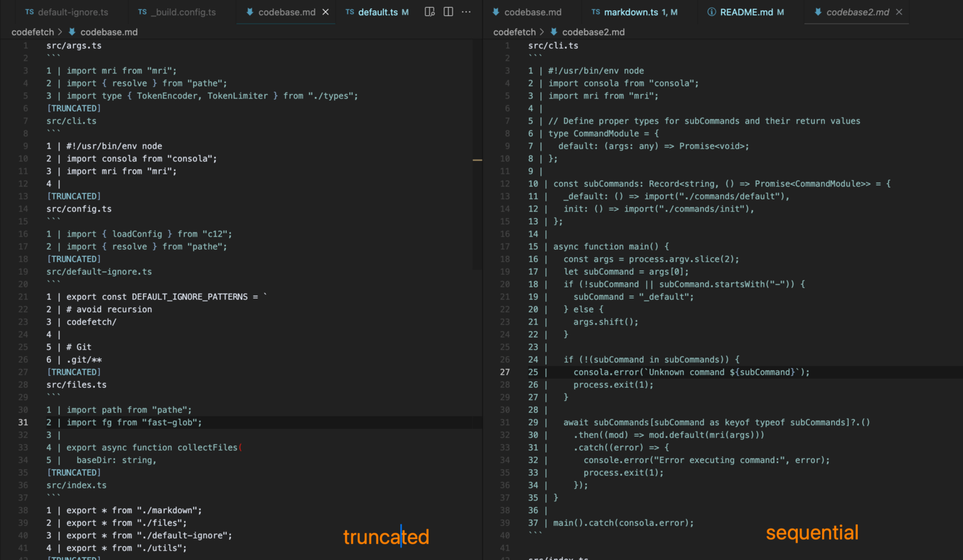Click src/cli.ts heading in right editor
963x560 pixels.
[x=553, y=45]
